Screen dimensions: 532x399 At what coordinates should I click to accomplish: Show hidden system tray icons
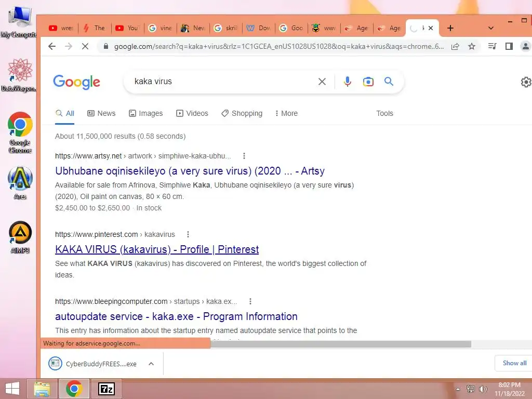click(x=458, y=389)
